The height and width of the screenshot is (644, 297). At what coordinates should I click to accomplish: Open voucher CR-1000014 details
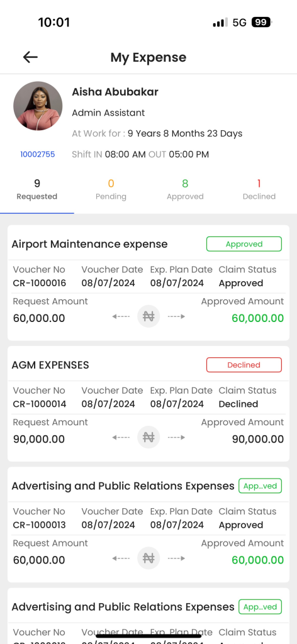click(x=40, y=404)
